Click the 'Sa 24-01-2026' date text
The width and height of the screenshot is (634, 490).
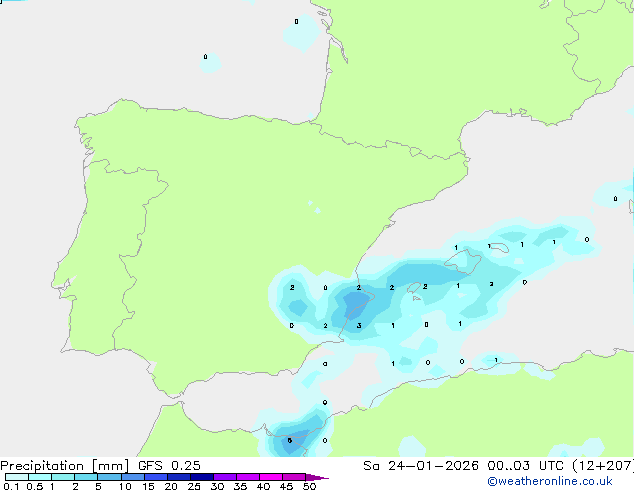pyautogui.click(x=421, y=466)
